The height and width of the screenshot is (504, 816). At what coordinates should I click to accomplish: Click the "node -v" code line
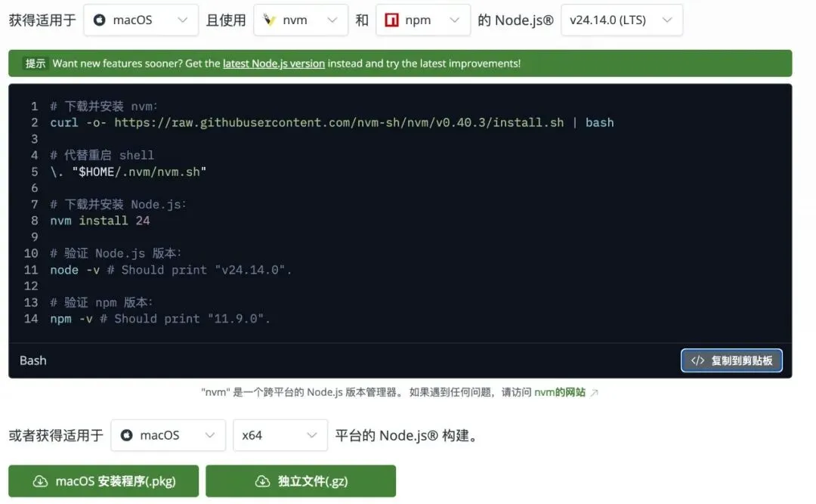(172, 270)
